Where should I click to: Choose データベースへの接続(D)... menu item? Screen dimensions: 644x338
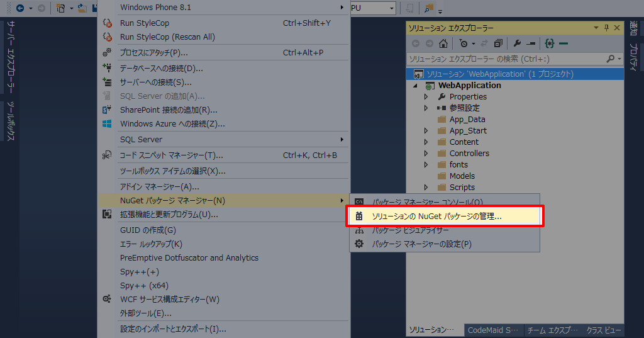coord(223,68)
